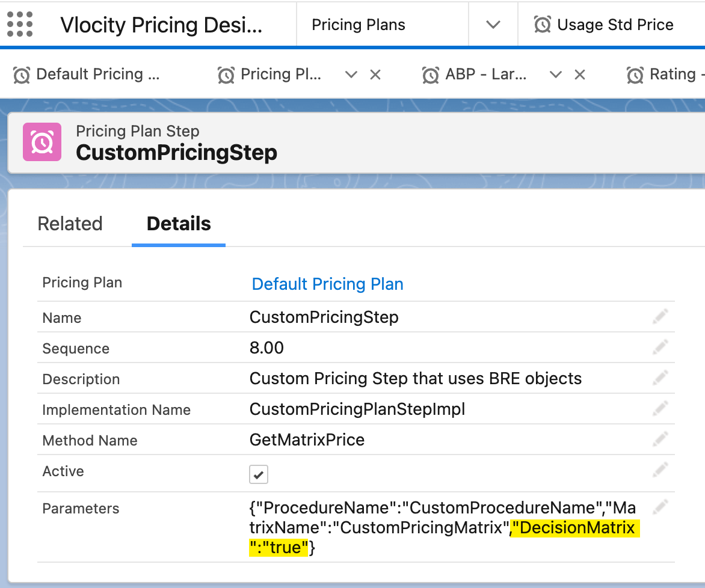Click the Active field label
The height and width of the screenshot is (588, 705).
[x=63, y=471]
